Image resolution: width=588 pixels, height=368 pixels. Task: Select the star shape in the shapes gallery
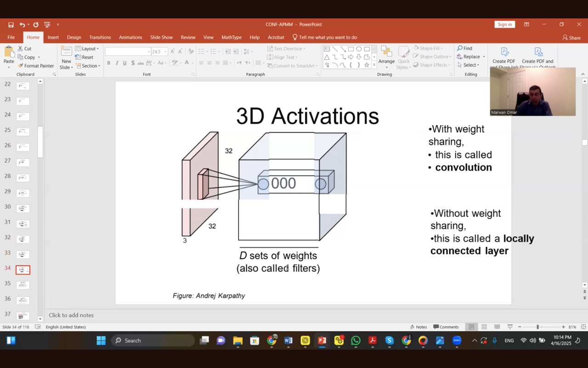click(367, 65)
